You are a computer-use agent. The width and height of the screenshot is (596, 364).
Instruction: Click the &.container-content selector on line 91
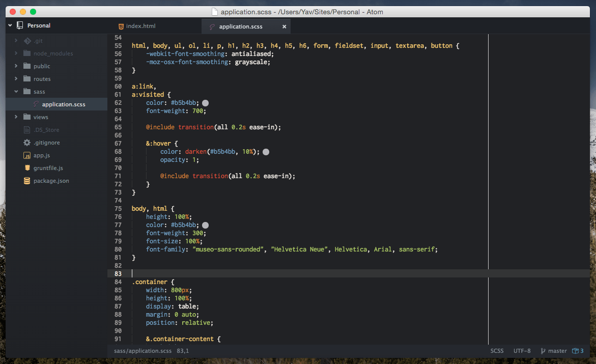179,339
